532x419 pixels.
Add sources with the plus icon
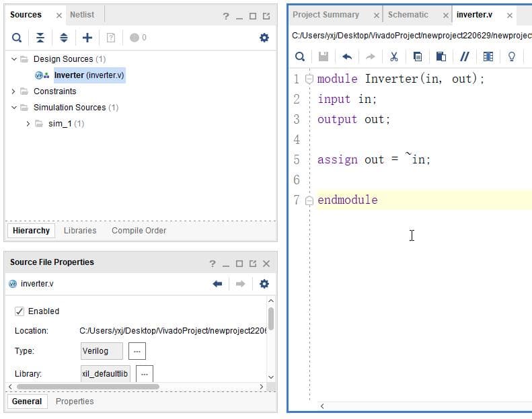click(x=87, y=38)
